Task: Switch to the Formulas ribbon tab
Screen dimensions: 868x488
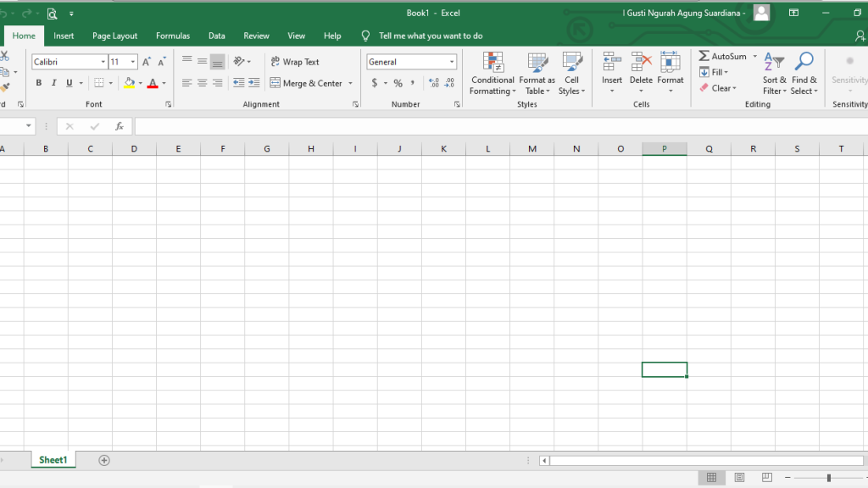Action: click(173, 36)
